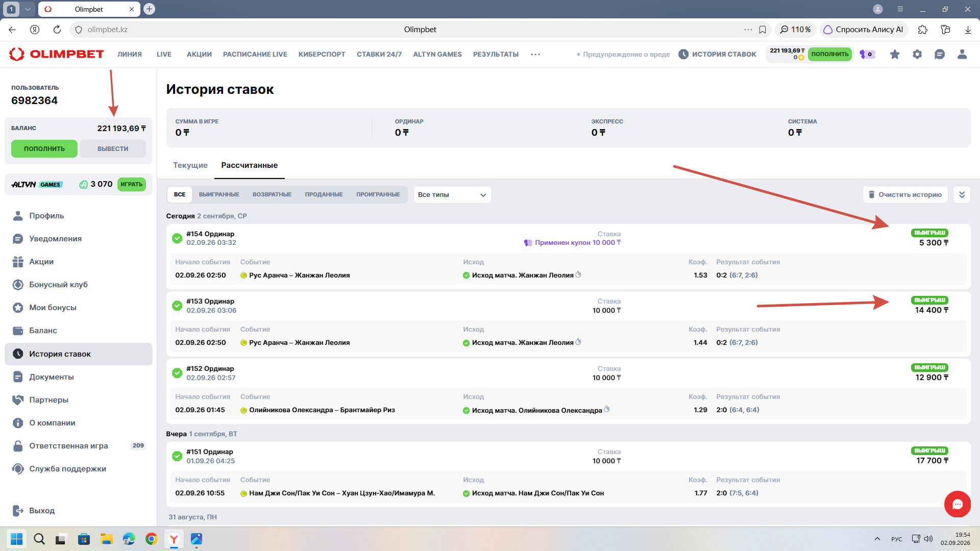
Task: Select the ВСЕ bets filter
Action: pyautogui.click(x=180, y=195)
